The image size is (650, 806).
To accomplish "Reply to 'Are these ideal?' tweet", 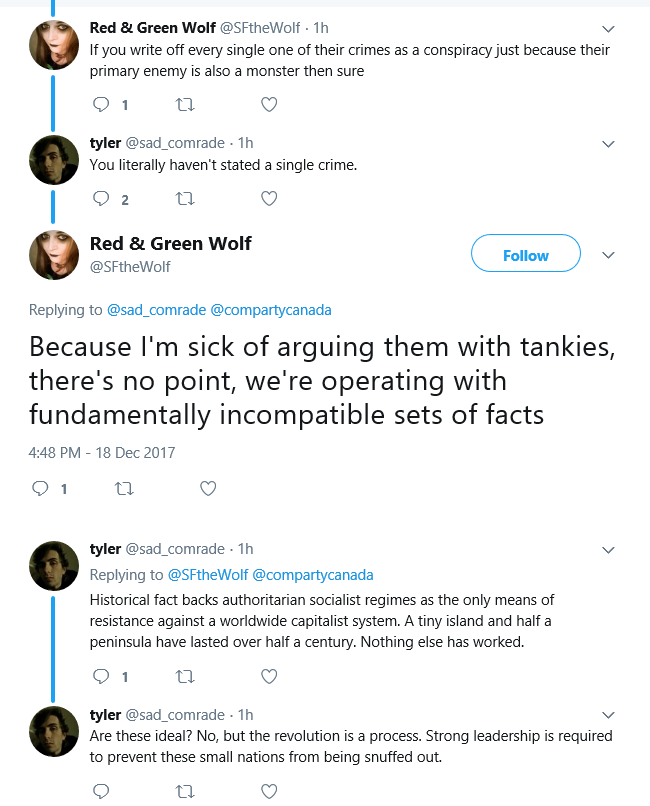I will point(101,791).
